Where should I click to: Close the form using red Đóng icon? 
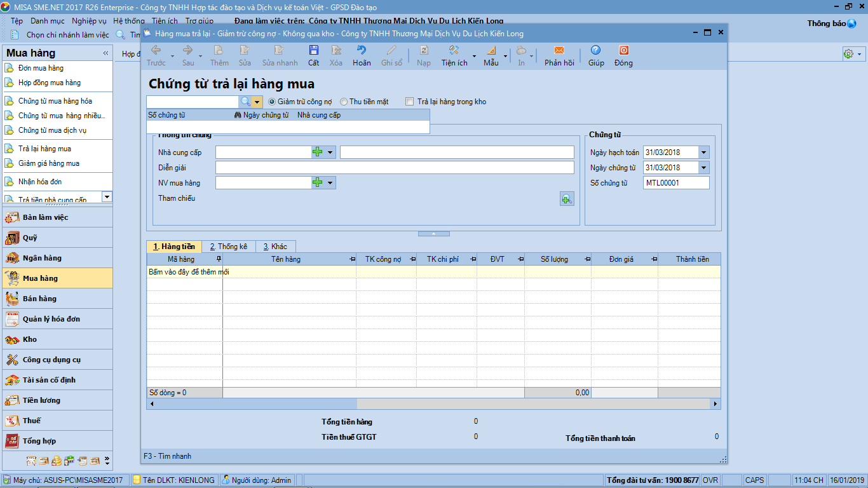click(x=623, y=50)
